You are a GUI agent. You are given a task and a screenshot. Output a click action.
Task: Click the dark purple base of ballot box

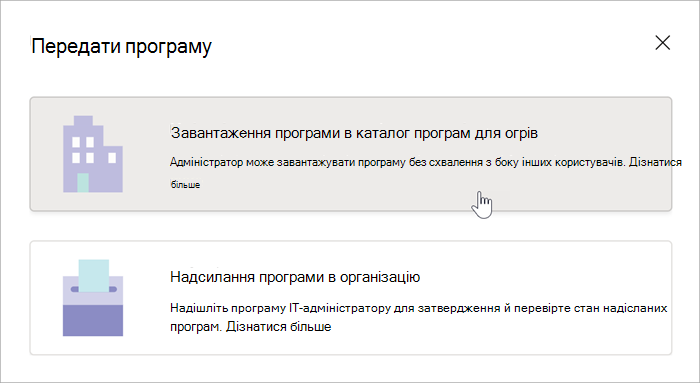(x=93, y=321)
